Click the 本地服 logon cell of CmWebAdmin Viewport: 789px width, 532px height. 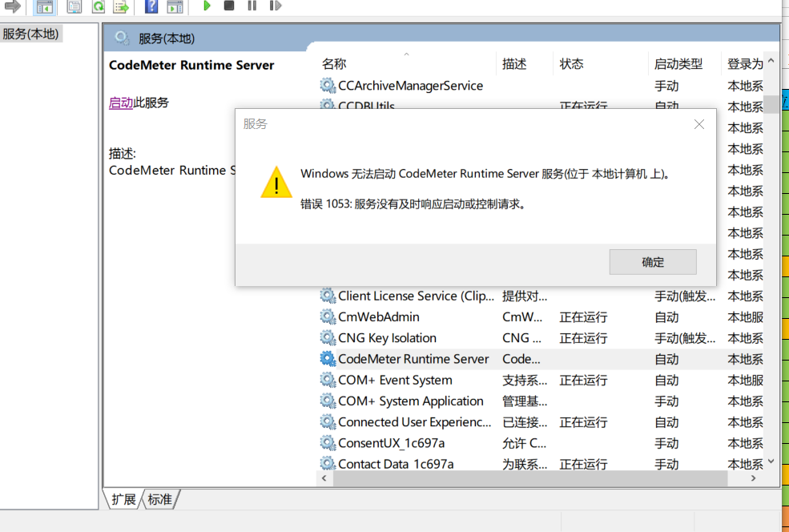pos(745,317)
